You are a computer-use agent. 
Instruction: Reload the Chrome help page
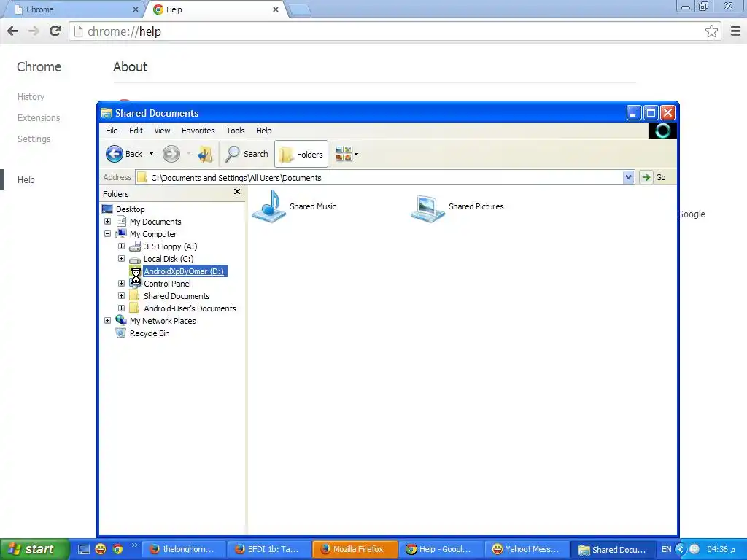point(55,31)
